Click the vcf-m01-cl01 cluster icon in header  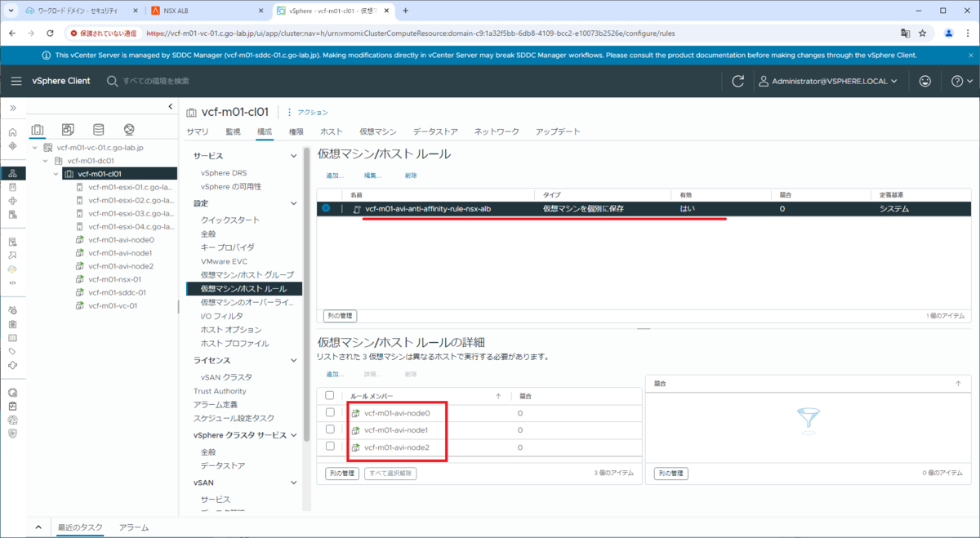(192, 112)
